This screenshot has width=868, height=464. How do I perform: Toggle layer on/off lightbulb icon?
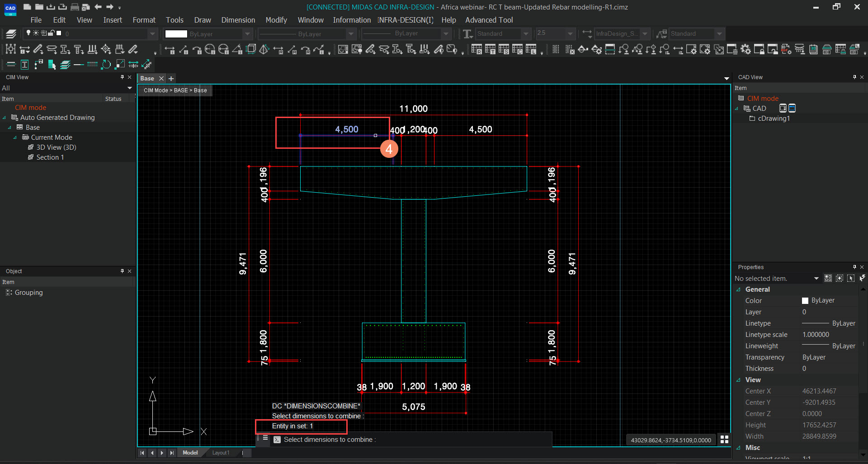point(28,33)
